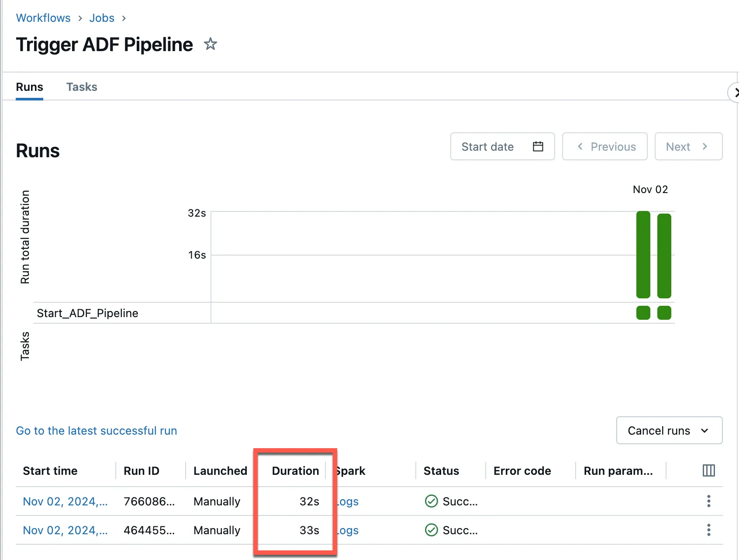This screenshot has height=560, width=739.
Task: Click the breadcrumb chevron after Jobs
Action: click(124, 18)
